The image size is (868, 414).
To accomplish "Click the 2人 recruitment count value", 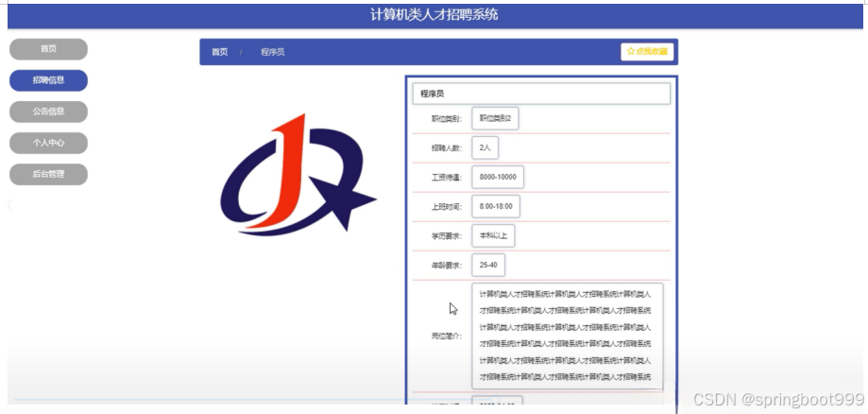I will pyautogui.click(x=485, y=147).
